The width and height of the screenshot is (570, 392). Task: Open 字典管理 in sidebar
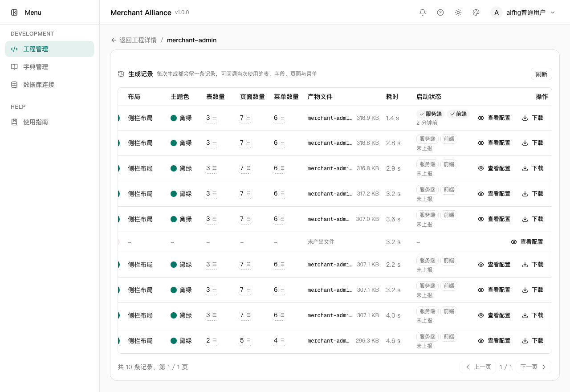49,67
